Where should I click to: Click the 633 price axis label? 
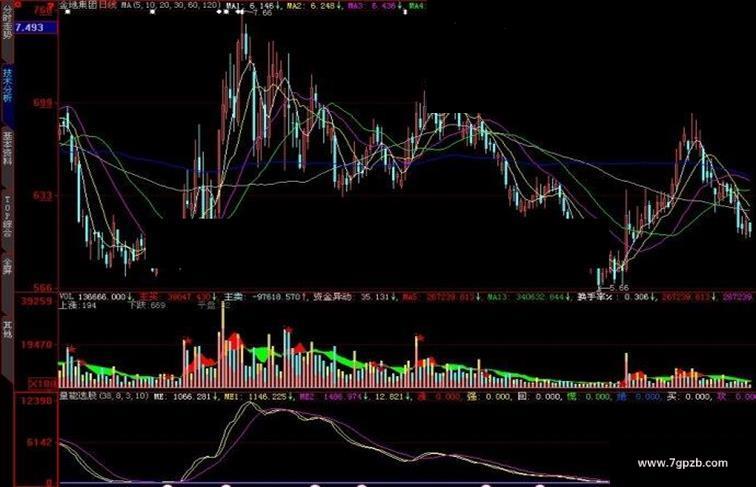point(42,195)
